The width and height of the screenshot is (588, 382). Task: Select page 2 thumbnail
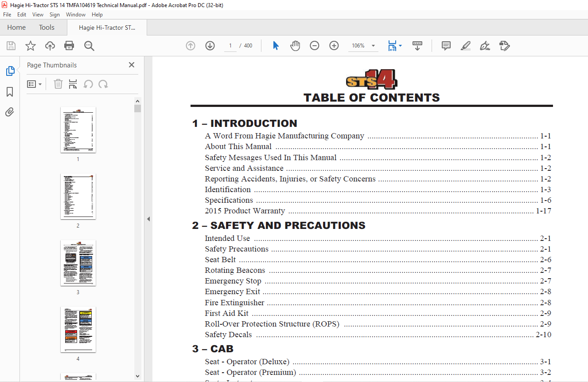(x=78, y=197)
